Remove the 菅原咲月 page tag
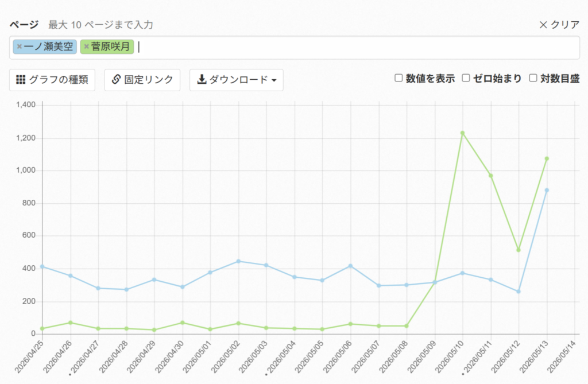The width and height of the screenshot is (588, 384). pyautogui.click(x=86, y=46)
